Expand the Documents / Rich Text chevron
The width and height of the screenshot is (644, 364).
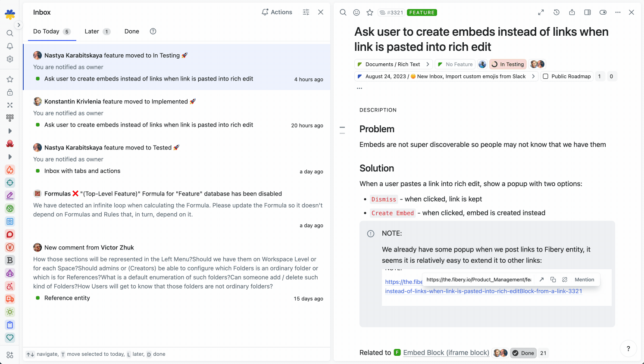coord(428,64)
